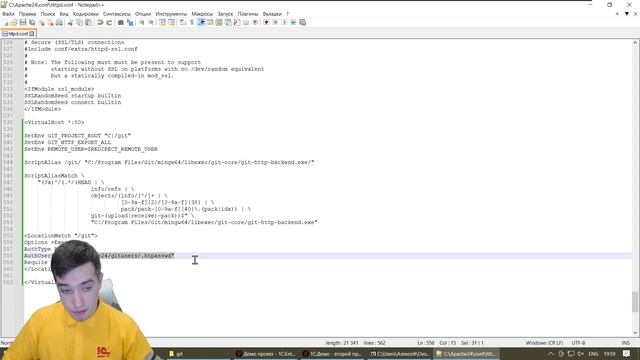
Task: Click the Close All toolbar icon
Action: 50,22
